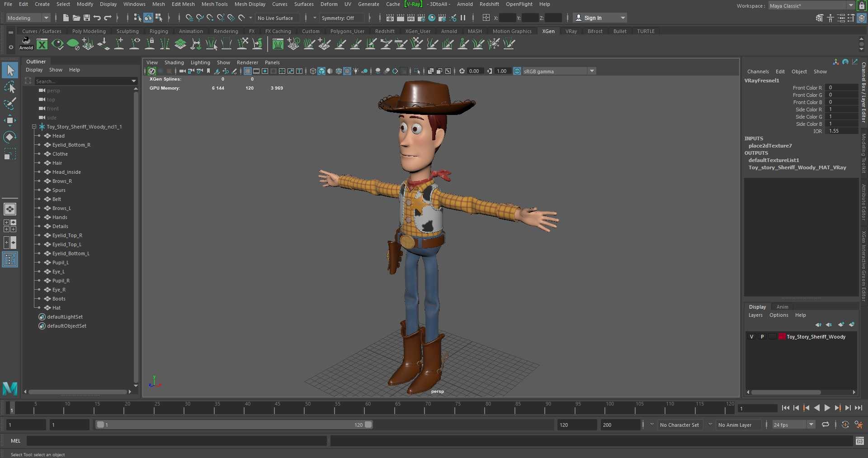Toggle the loop playback icon
The height and width of the screenshot is (458, 868).
(826, 425)
